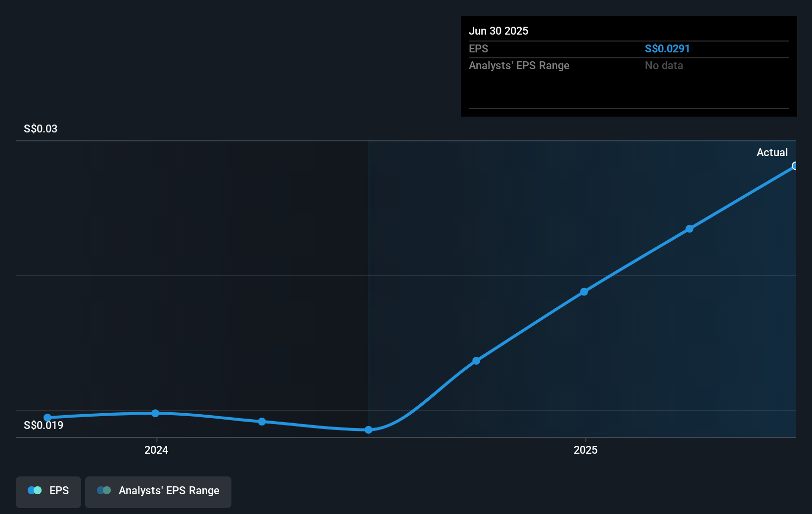This screenshot has width=812, height=514.
Task: Select the data point directly above the 2025 label
Action: tap(584, 292)
